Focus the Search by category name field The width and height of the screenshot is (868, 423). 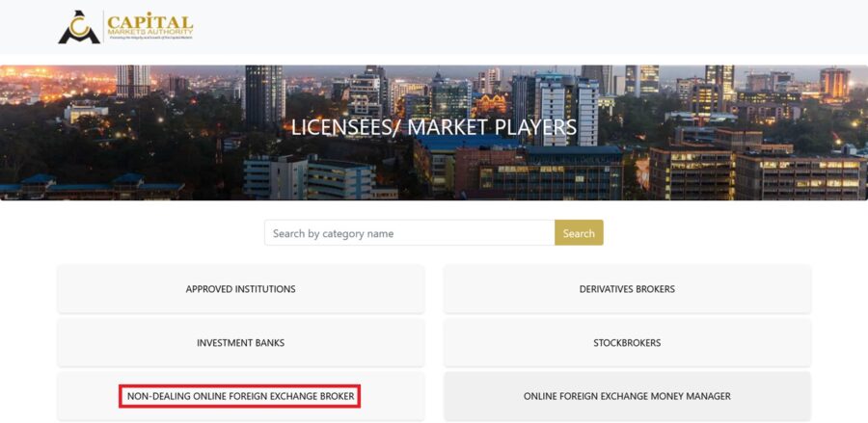[410, 233]
